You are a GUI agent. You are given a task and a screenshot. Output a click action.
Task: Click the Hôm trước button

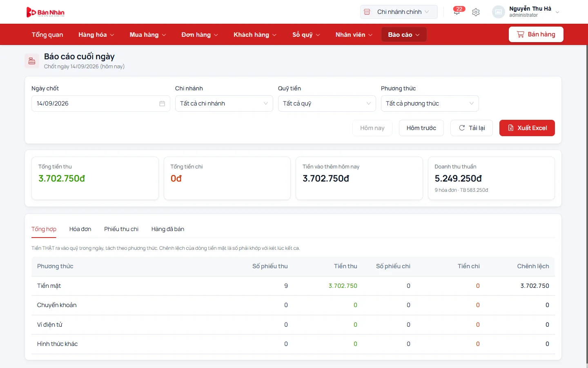click(x=421, y=128)
